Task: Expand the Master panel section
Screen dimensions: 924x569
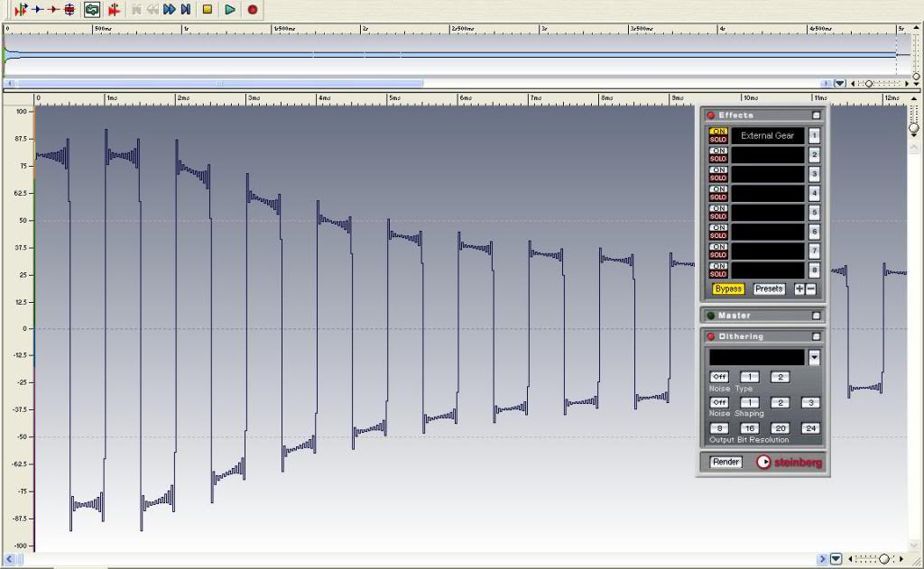Action: [817, 316]
